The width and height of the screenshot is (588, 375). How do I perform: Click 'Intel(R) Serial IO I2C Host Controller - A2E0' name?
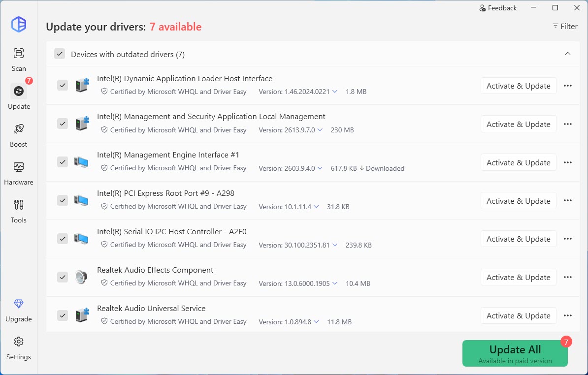click(x=172, y=231)
